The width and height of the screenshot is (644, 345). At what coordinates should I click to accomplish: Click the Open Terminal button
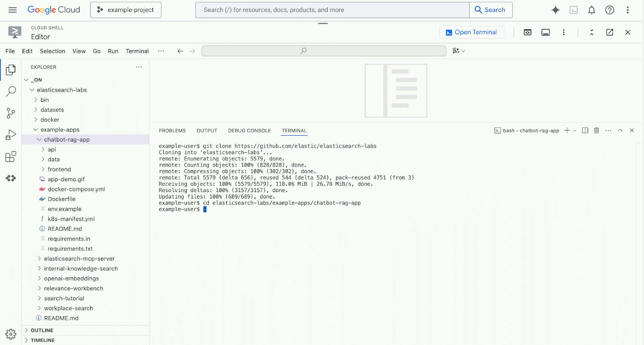pyautogui.click(x=472, y=32)
